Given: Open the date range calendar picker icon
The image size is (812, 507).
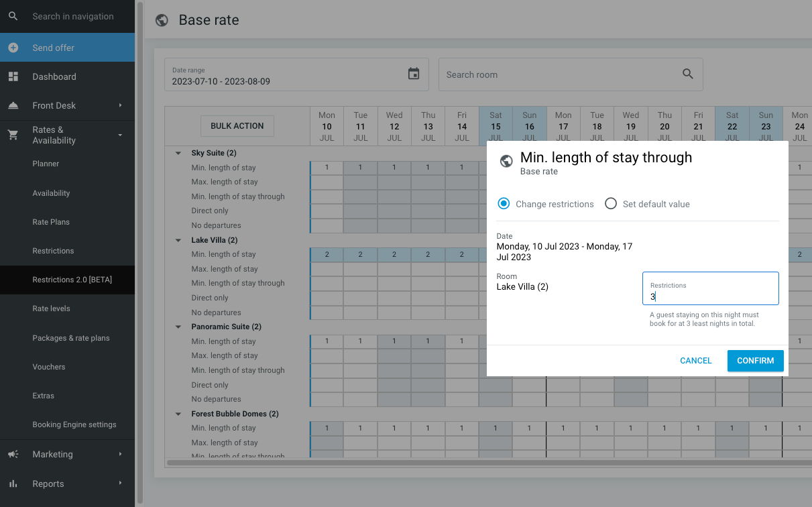Looking at the screenshot, I should [x=414, y=74].
